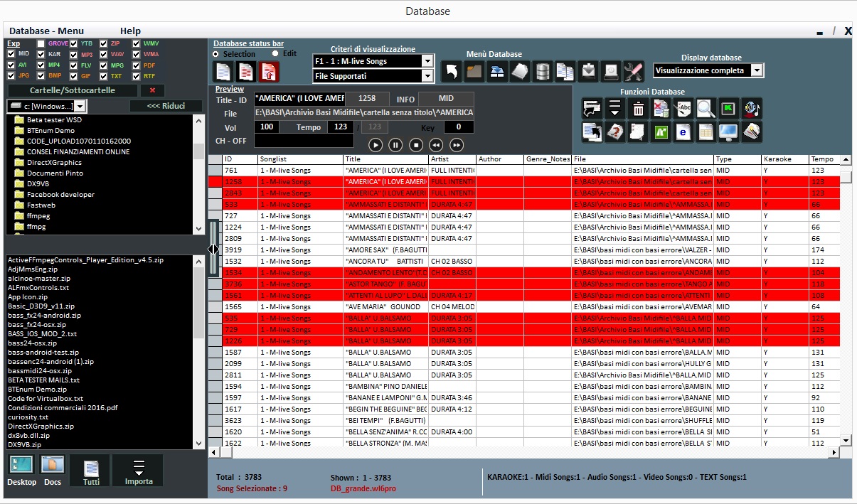Click the fast-forward preview button
The height and width of the screenshot is (504, 857).
click(457, 144)
